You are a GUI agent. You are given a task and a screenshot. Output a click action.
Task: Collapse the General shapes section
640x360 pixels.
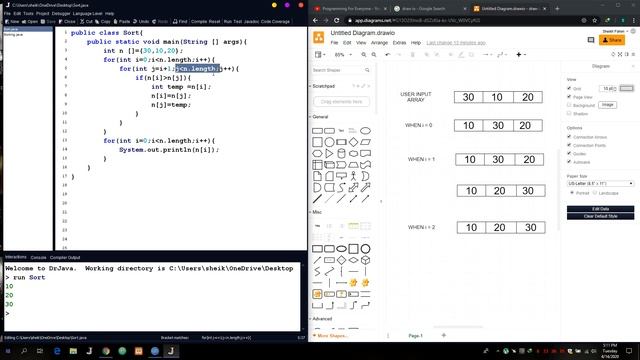point(320,117)
